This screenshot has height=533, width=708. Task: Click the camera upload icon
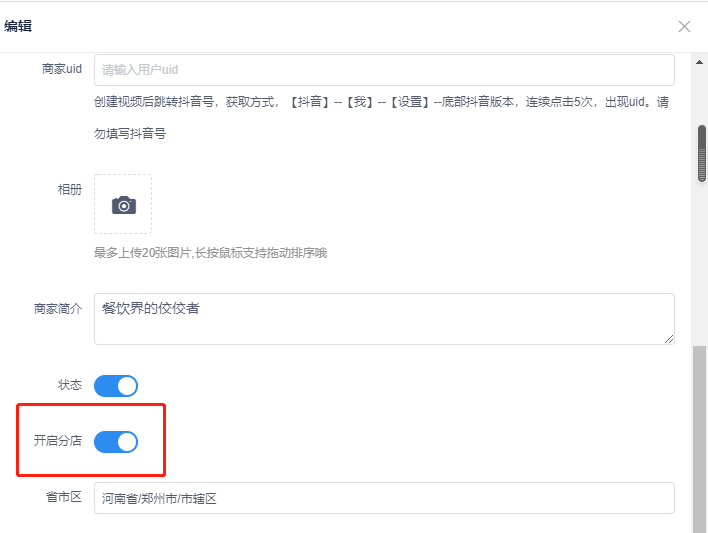123,204
